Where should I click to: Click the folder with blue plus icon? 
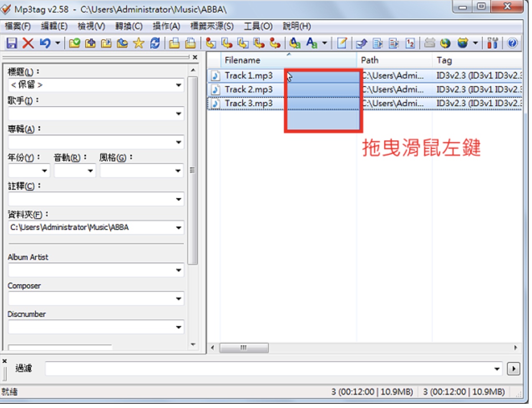91,43
